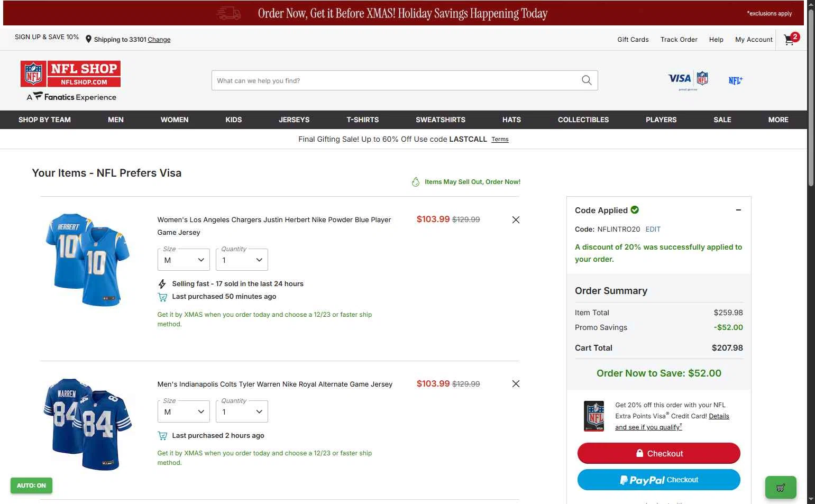Image resolution: width=815 pixels, height=504 pixels.
Task: Click the Terms link for LASTCALL
Action: pyautogui.click(x=500, y=140)
